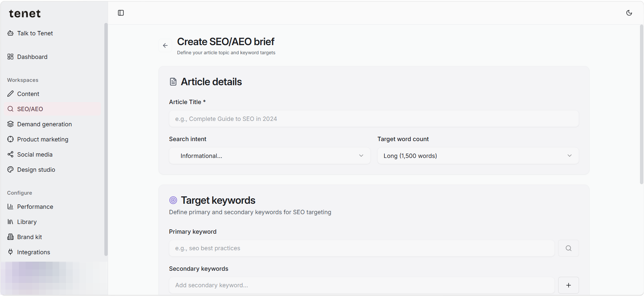Click the primary keyword search icon button
This screenshot has width=644, height=296.
(568, 248)
